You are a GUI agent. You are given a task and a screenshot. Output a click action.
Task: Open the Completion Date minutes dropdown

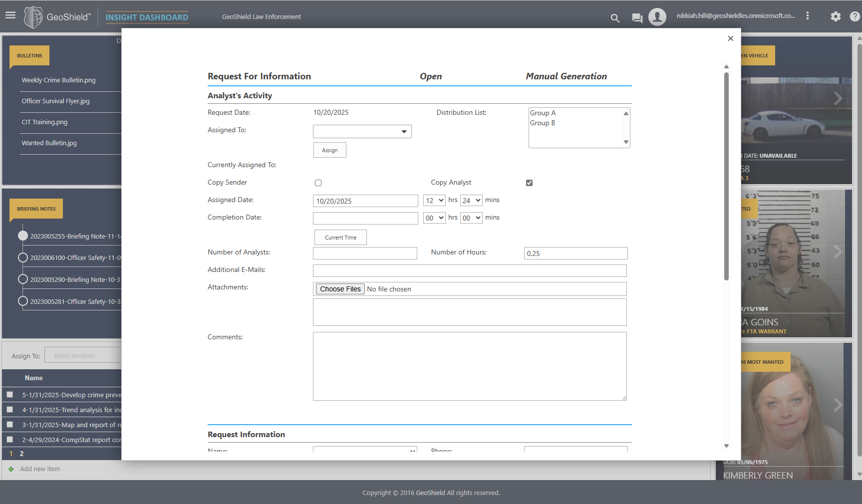tap(471, 218)
